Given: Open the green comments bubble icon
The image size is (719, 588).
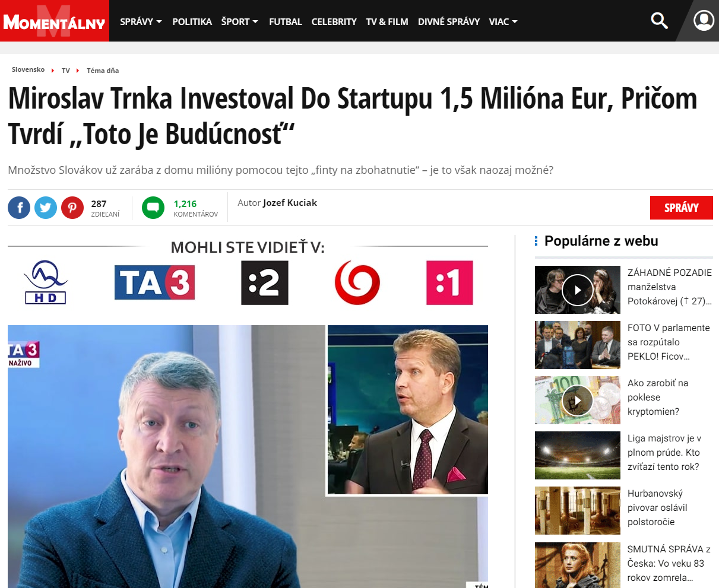Looking at the screenshot, I should (x=153, y=208).
